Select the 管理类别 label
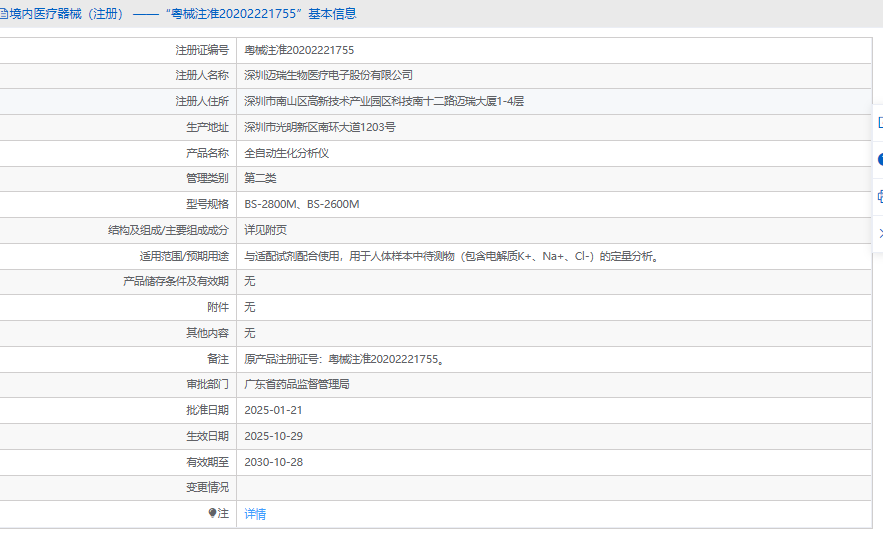 pyautogui.click(x=208, y=178)
